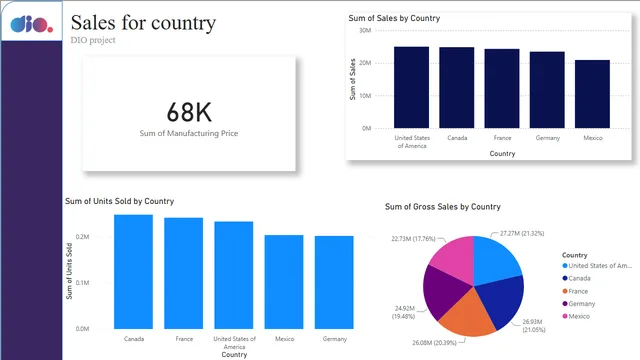Select Canada bar in Units Sold chart

pos(133,272)
